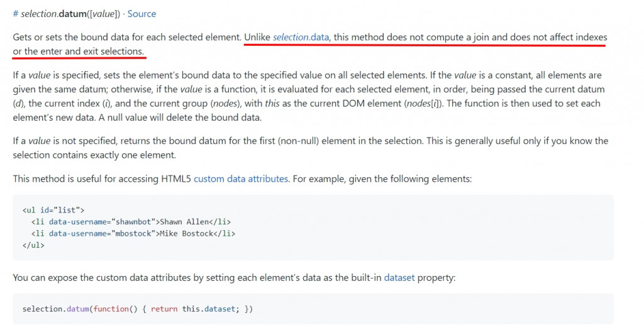Follow the selection.data hyperlink
Viewport: 644px width, 330px height.
pos(301,37)
